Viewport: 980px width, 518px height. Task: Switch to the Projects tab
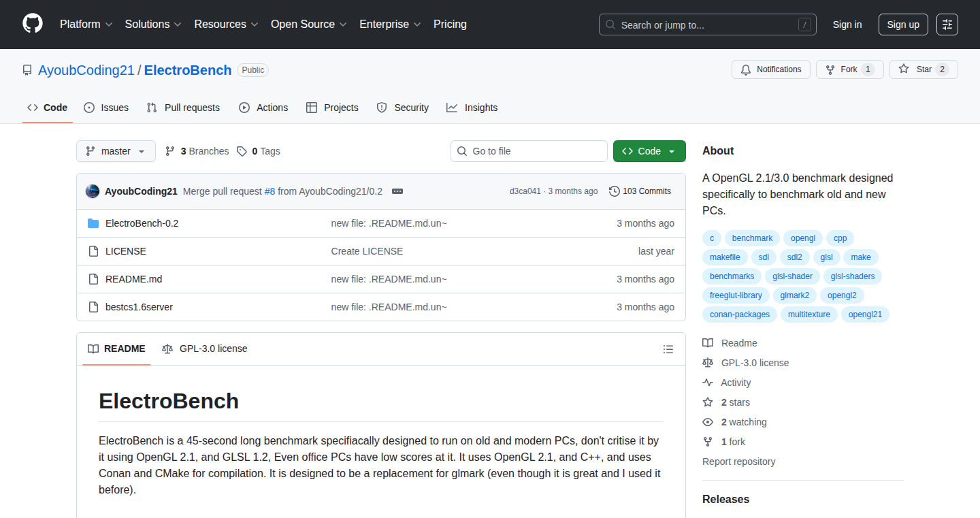tap(332, 108)
